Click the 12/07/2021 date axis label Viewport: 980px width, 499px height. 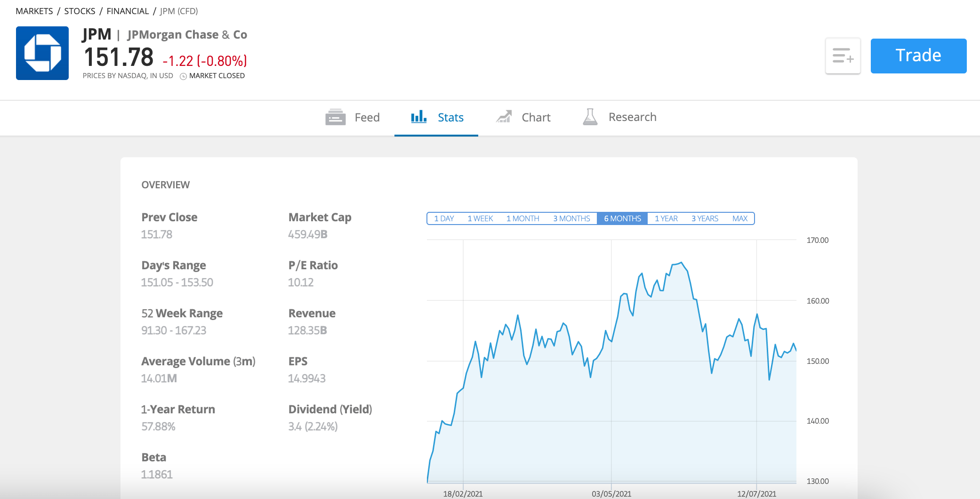[x=756, y=494]
